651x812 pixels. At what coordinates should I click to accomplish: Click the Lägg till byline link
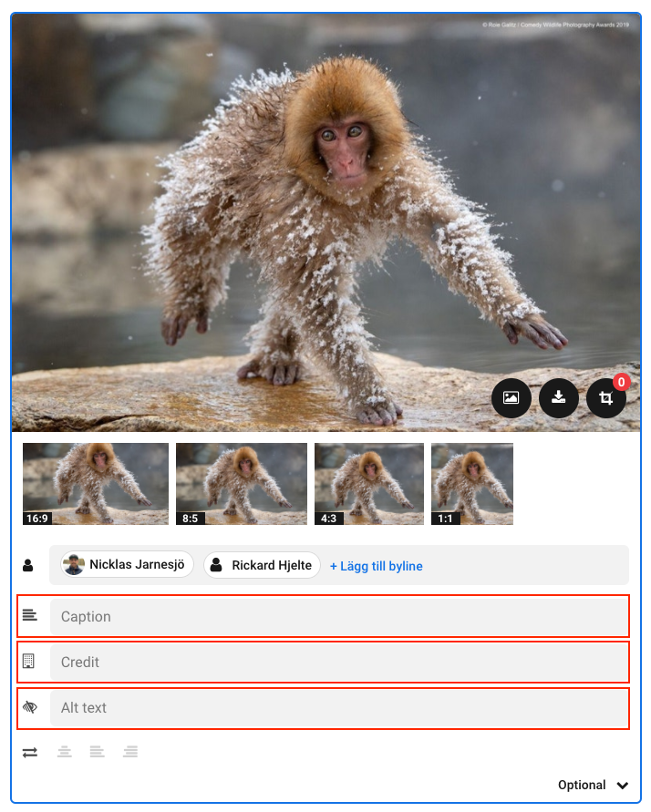point(376,566)
